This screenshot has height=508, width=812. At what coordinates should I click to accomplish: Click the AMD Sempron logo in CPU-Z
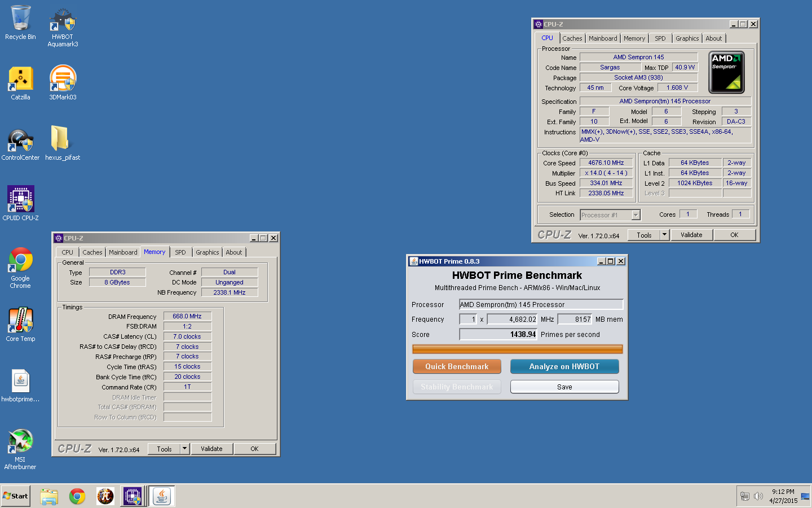click(x=726, y=72)
